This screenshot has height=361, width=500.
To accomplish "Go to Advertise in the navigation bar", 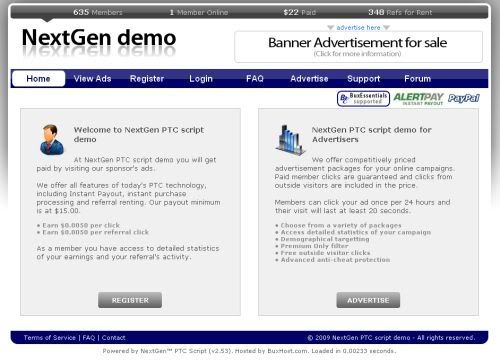I will (309, 79).
